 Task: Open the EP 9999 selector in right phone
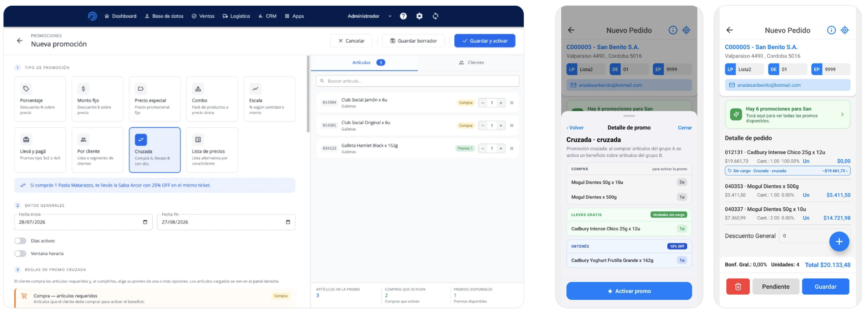coord(831,69)
